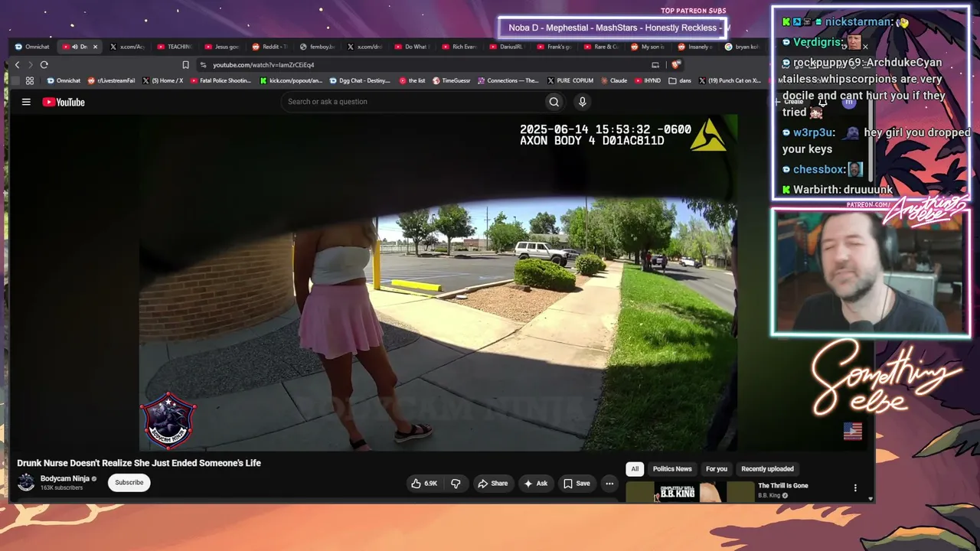Click the Ask button below video
This screenshot has height=551, width=980.
(535, 484)
